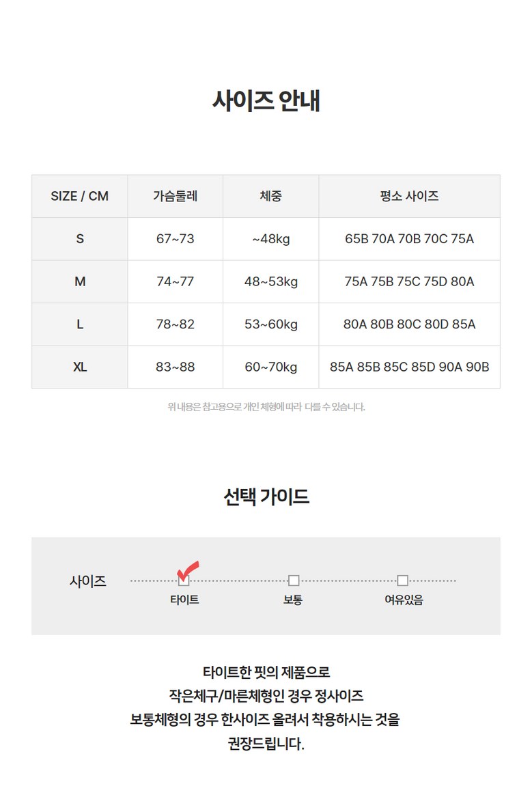Screen dimensions: 532x799
Task: Click the red checkmark icon
Action: click(x=188, y=569)
